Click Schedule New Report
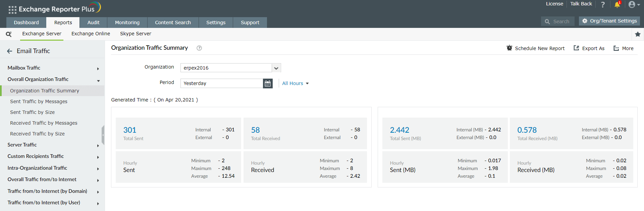Image resolution: width=644 pixels, height=211 pixels. (x=536, y=48)
